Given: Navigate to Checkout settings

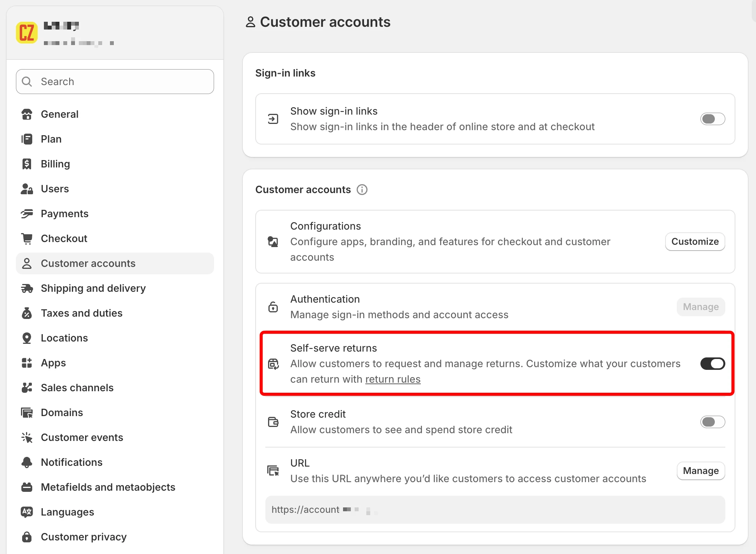Looking at the screenshot, I should tap(115, 239).
